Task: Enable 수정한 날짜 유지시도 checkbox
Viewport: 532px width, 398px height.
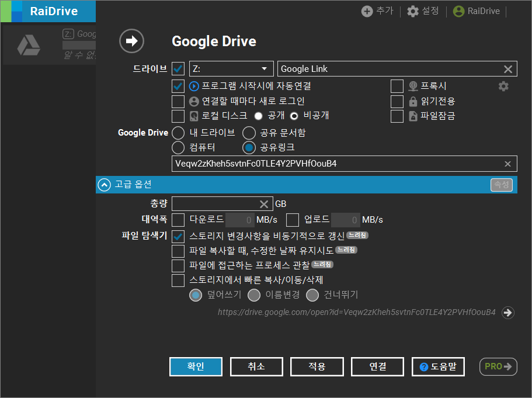Action: (178, 251)
